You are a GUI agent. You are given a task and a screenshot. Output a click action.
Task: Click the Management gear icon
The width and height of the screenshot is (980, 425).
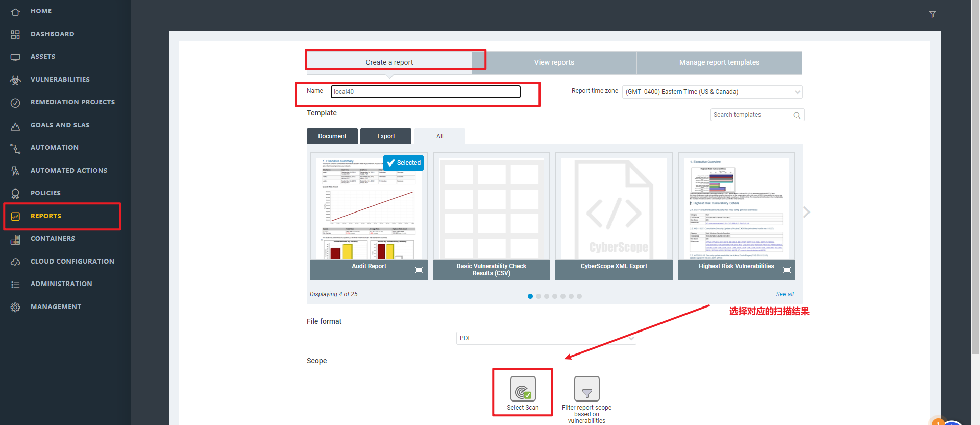coord(15,307)
